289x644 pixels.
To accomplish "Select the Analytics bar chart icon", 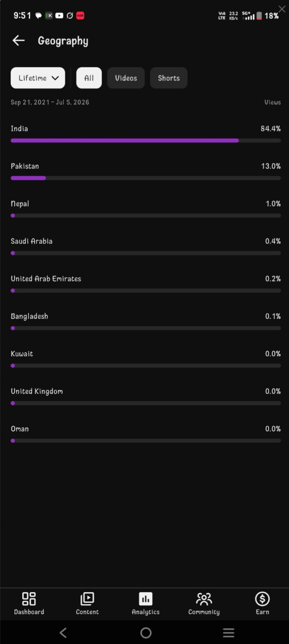I will 146,599.
